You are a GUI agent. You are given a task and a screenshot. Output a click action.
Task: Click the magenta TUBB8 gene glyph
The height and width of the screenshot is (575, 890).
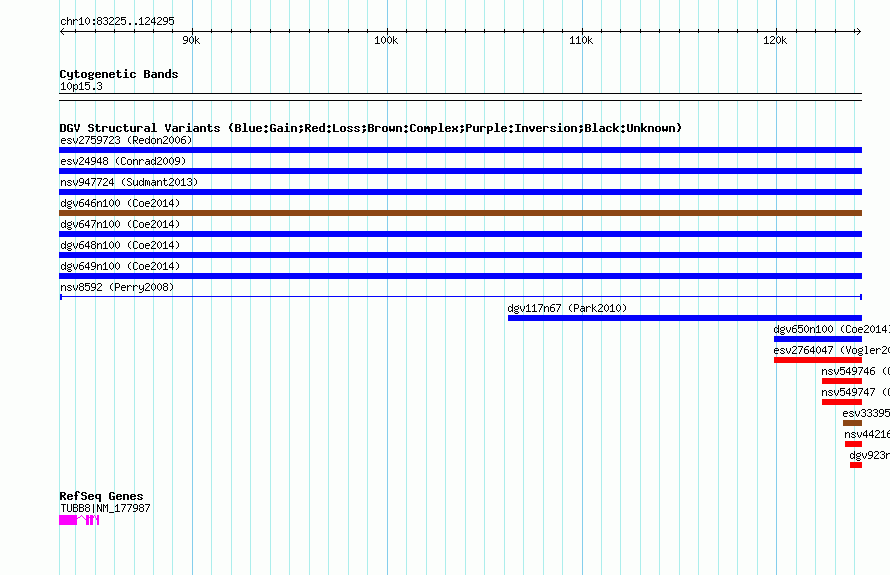[x=79, y=520]
